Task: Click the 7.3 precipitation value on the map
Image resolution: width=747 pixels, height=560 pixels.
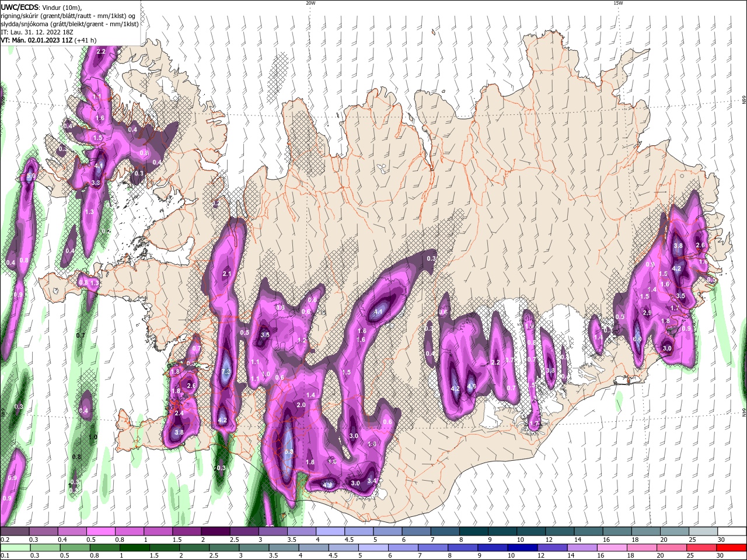Action: (x=226, y=372)
